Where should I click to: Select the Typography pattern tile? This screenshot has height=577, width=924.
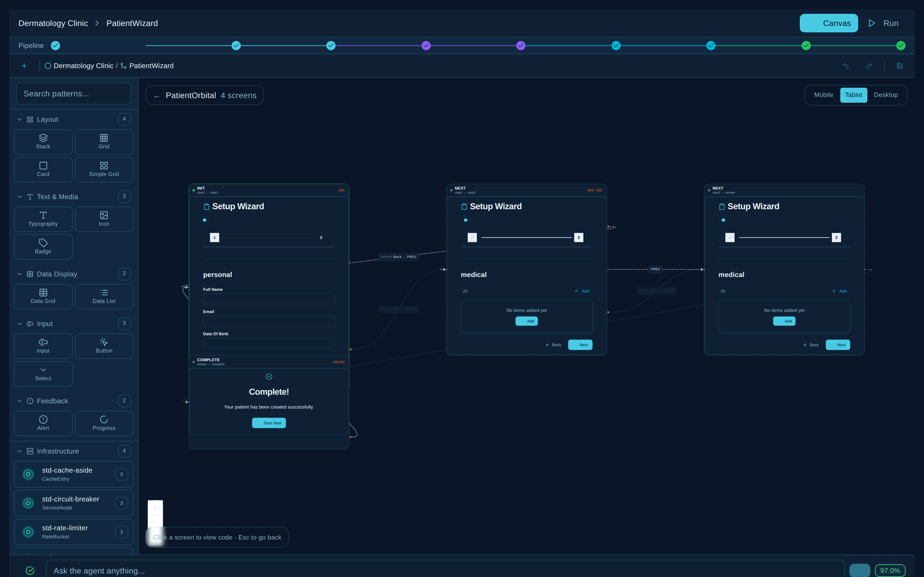[x=43, y=219]
